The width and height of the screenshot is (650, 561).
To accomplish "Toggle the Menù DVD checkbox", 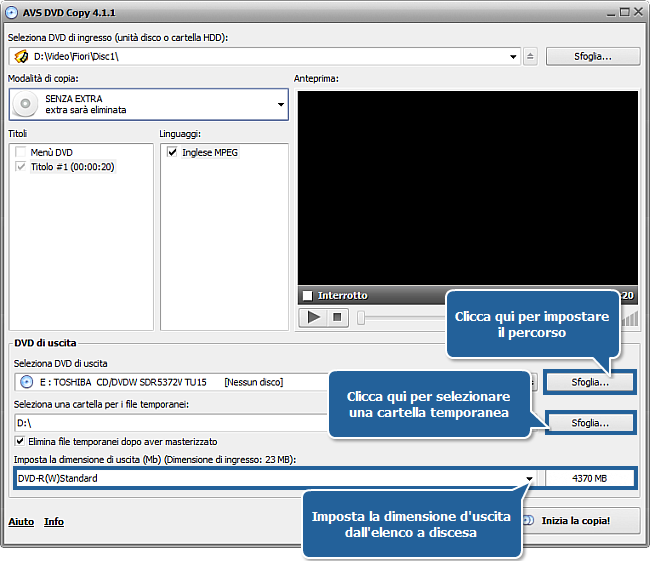I will click(x=20, y=152).
